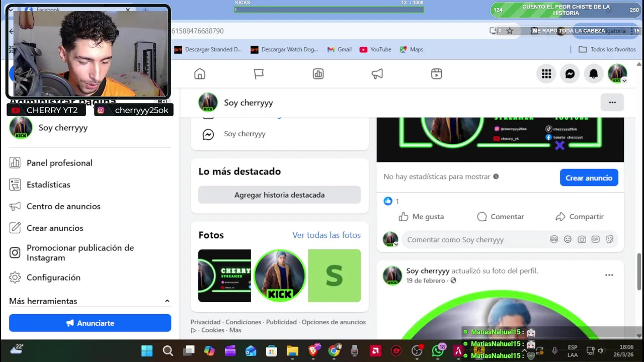Open the Descargar Stranded D... bookmark
644x362 pixels.
208,49
